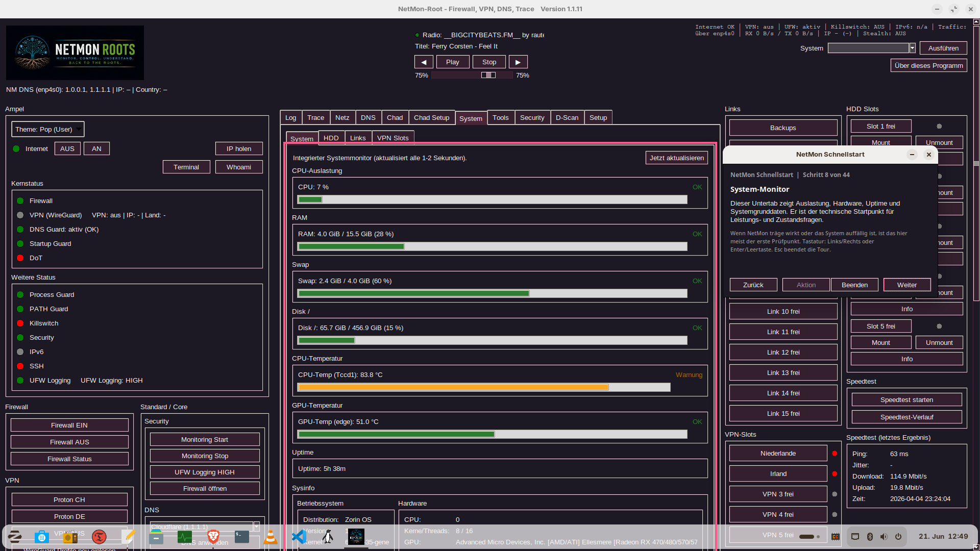Click the Internet status indicator light
Screen dimensions: 980x551
point(16,149)
